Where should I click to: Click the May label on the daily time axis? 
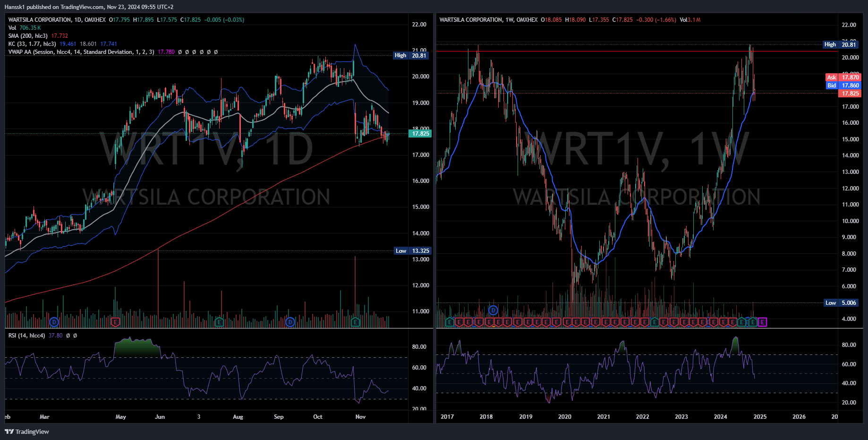[121, 417]
